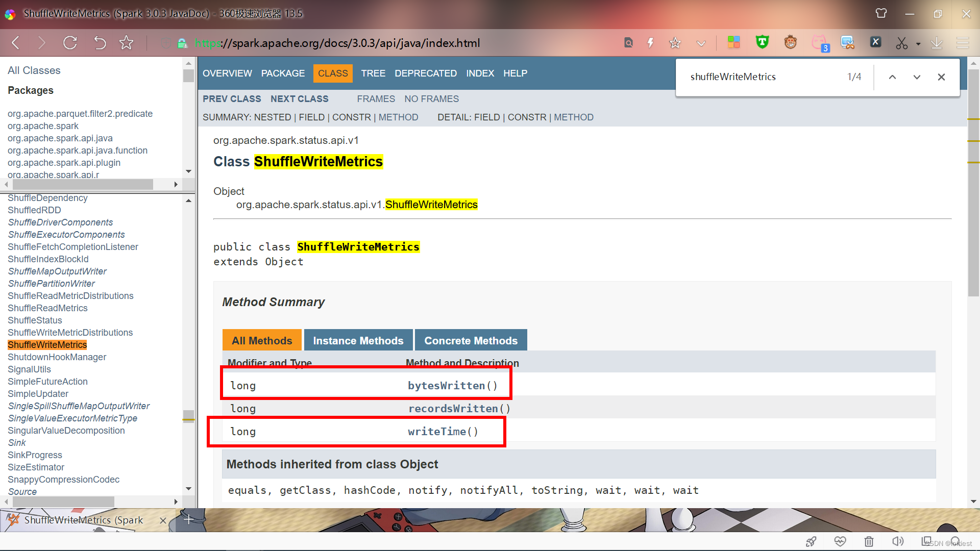Open the PACKAGE navigation item

point(283,73)
